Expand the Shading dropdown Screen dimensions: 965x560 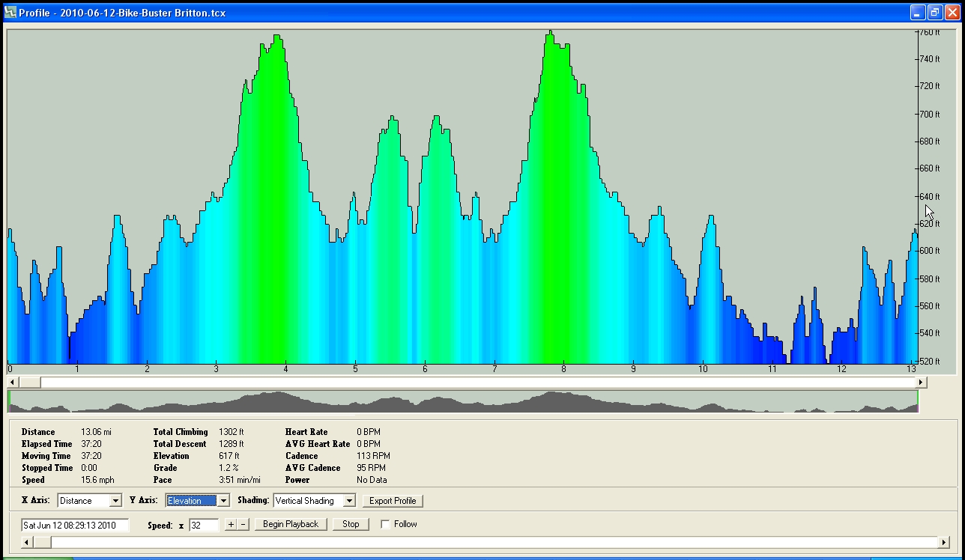pos(349,501)
